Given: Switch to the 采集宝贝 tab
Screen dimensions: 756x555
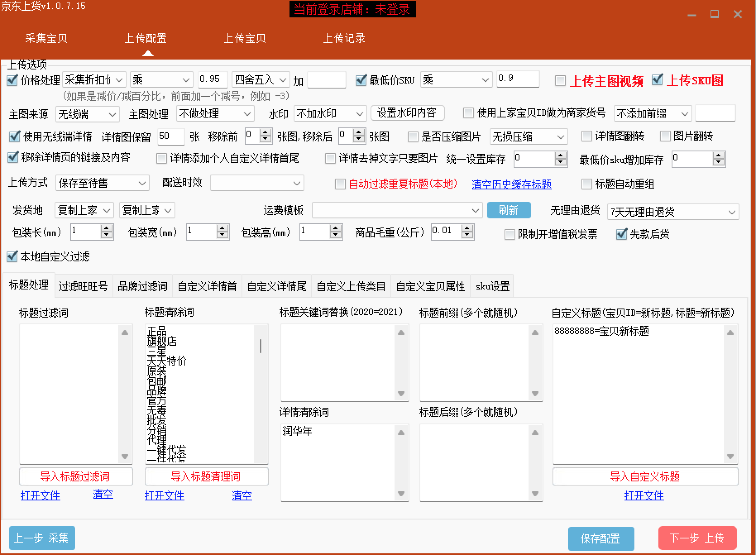Looking at the screenshot, I should coord(46,38).
